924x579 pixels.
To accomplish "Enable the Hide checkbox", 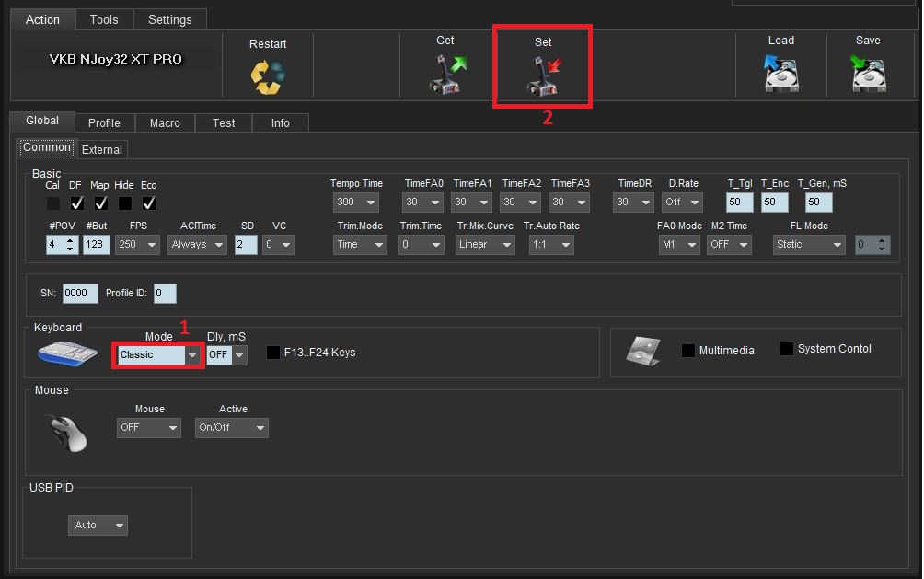I will coord(124,203).
